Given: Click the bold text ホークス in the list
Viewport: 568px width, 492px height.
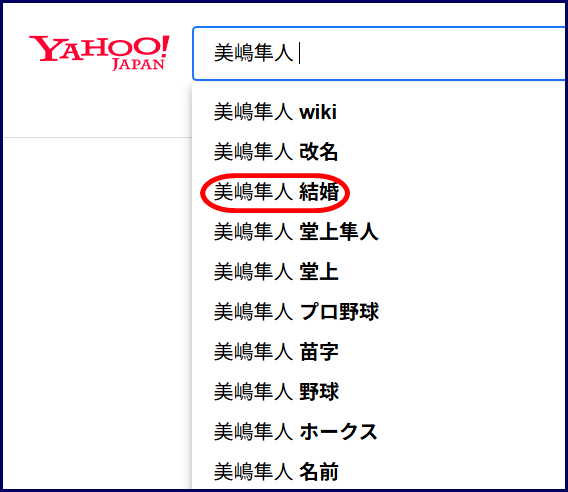Looking at the screenshot, I should pos(339,432).
